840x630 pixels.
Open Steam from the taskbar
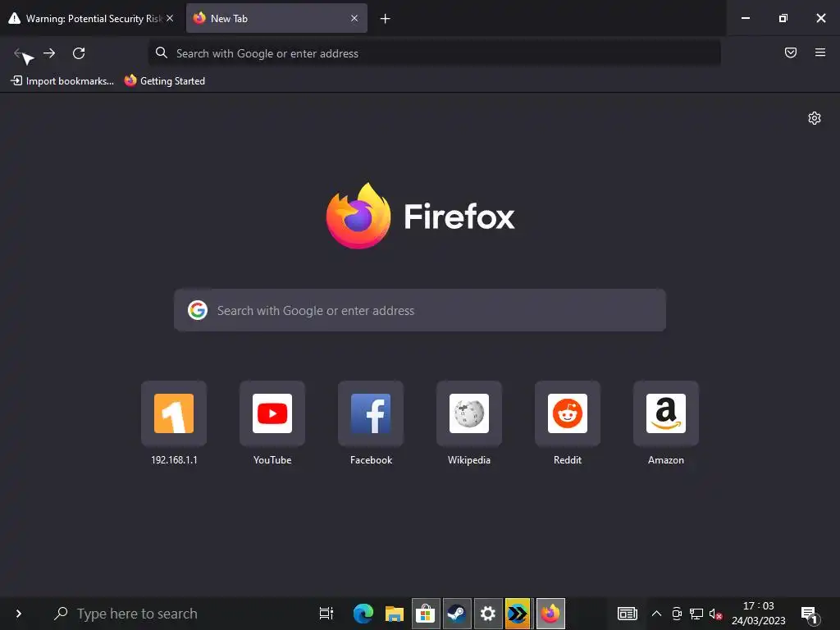coord(456,614)
